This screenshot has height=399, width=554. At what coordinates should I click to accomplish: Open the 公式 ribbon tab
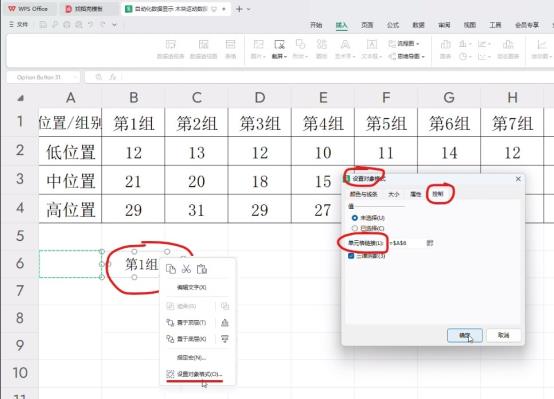[393, 25]
